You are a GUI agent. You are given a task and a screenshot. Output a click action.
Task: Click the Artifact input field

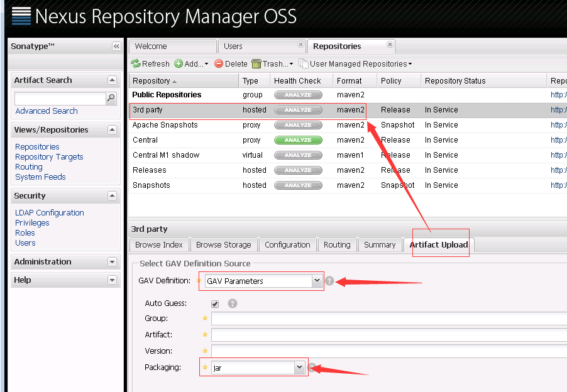[x=389, y=335]
